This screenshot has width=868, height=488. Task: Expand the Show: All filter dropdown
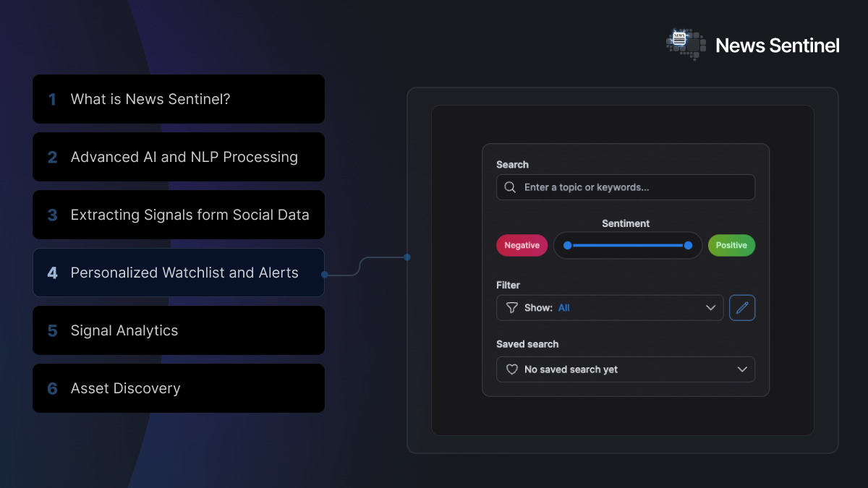click(610, 308)
